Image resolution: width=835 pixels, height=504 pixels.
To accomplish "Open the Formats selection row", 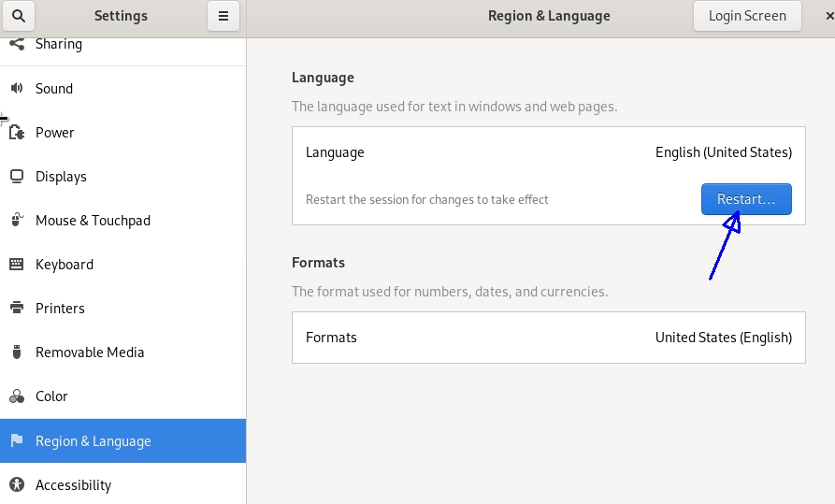I will [x=548, y=338].
